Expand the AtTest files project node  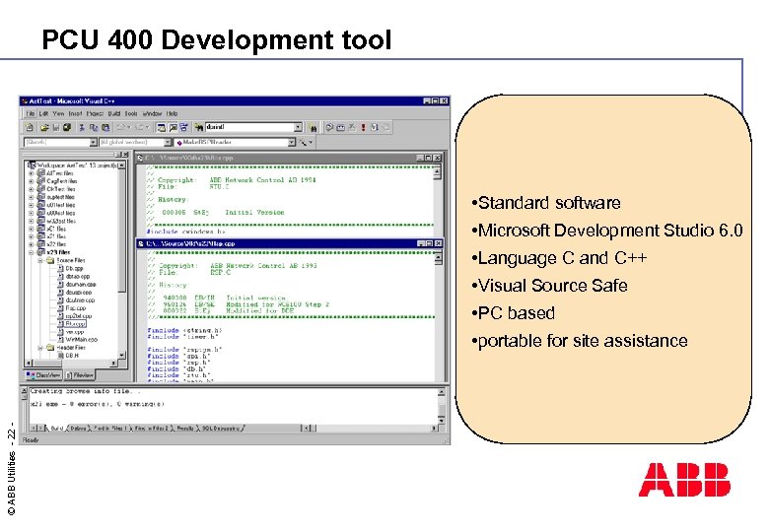[x=31, y=173]
